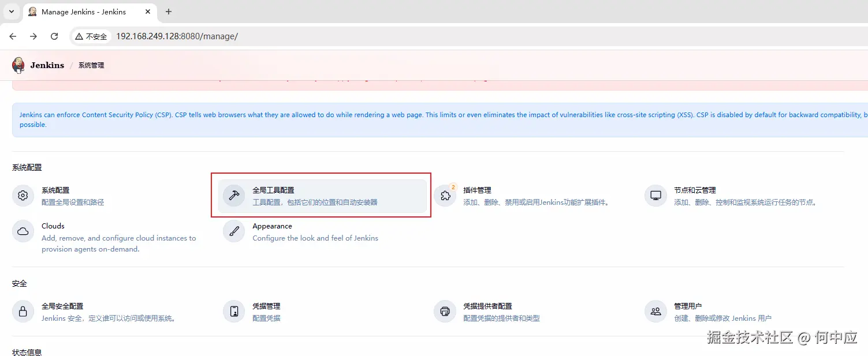Click description 工具配置，包括它们的位置和自动安装器
The width and height of the screenshot is (868, 356).
coord(315,203)
